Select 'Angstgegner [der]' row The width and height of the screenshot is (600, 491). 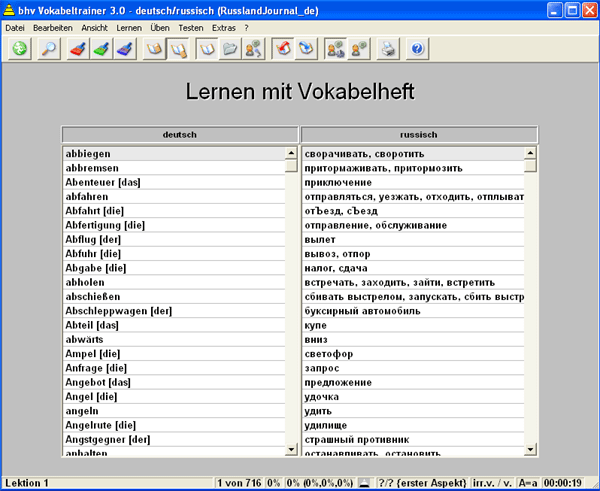pos(174,439)
